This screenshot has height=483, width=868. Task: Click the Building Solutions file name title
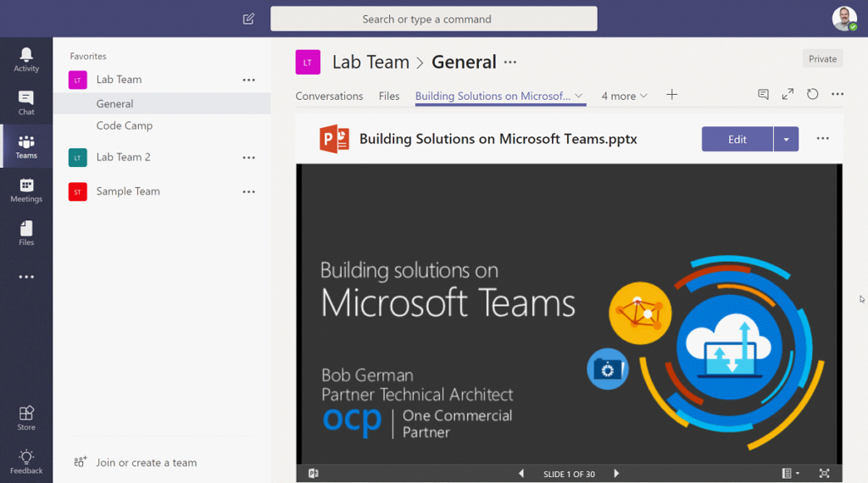(498, 139)
